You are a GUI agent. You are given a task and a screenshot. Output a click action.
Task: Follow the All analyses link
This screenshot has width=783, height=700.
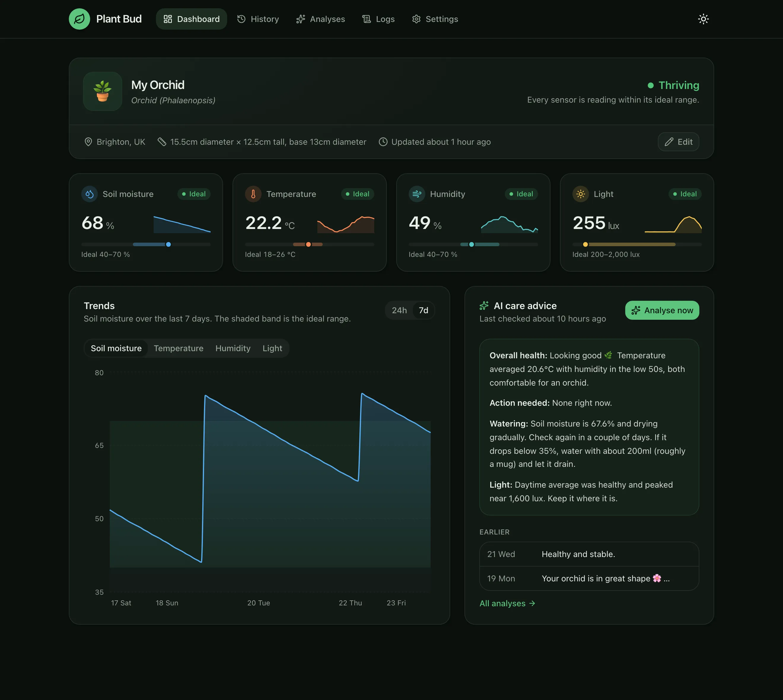507,604
